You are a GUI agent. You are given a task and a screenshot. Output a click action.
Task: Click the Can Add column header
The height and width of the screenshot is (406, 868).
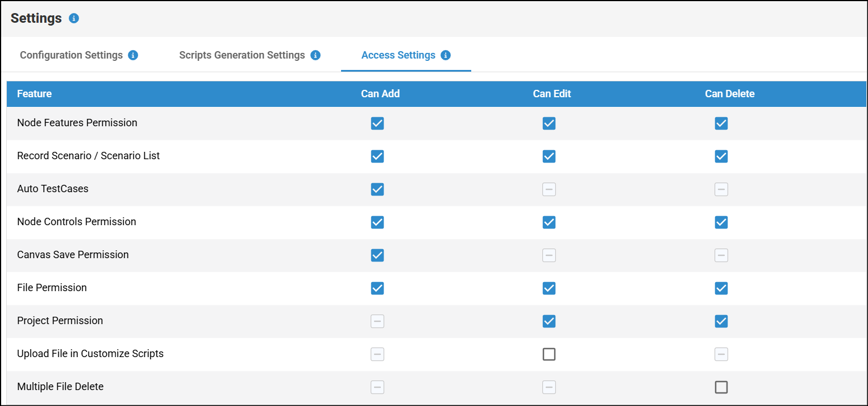(x=380, y=94)
